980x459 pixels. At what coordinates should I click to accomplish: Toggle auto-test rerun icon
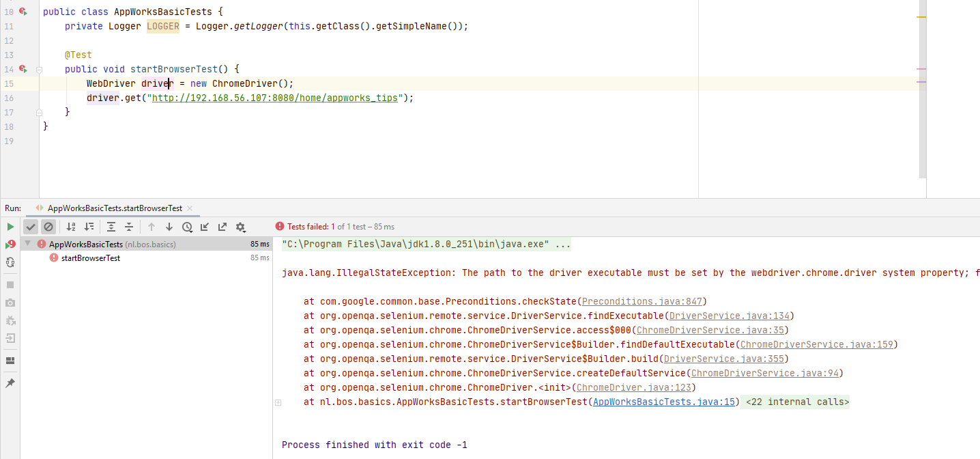[10, 262]
